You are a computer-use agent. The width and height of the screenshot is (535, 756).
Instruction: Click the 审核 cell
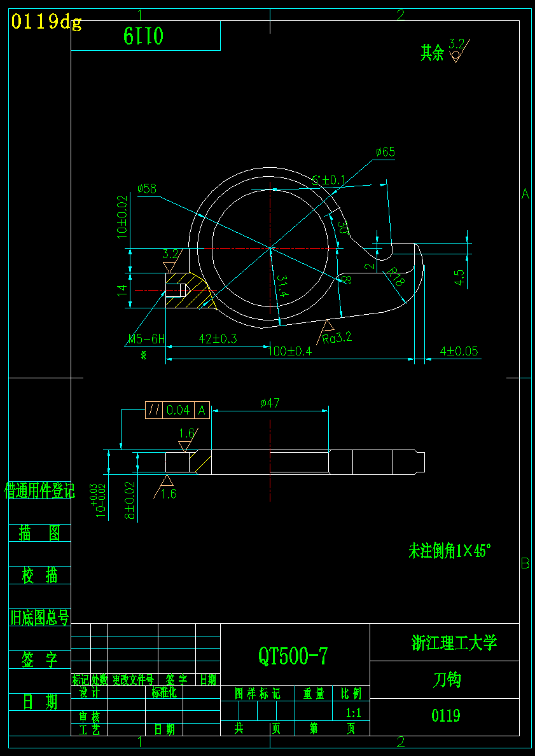pyautogui.click(x=89, y=717)
